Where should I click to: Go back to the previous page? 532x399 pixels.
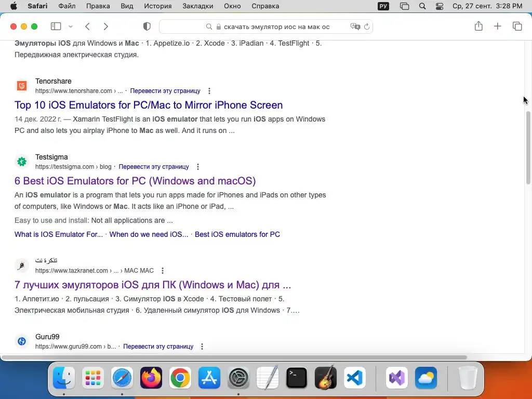click(87, 26)
